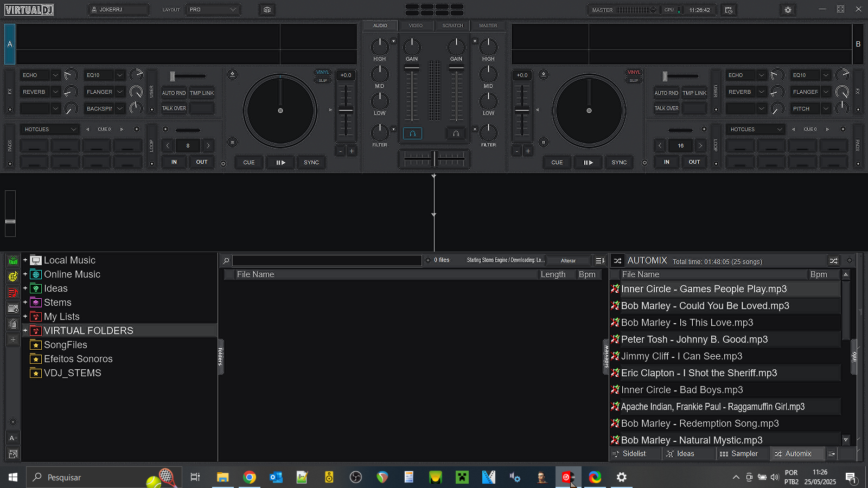Select the SongFiles virtual folder
The height and width of the screenshot is (488, 868).
(x=65, y=345)
